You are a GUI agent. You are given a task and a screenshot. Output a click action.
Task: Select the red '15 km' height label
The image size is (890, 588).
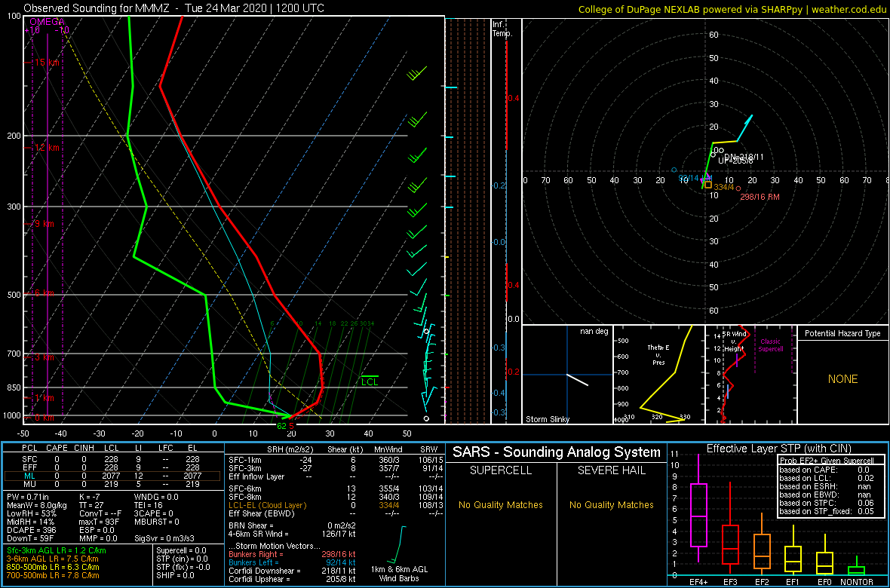[x=45, y=62]
